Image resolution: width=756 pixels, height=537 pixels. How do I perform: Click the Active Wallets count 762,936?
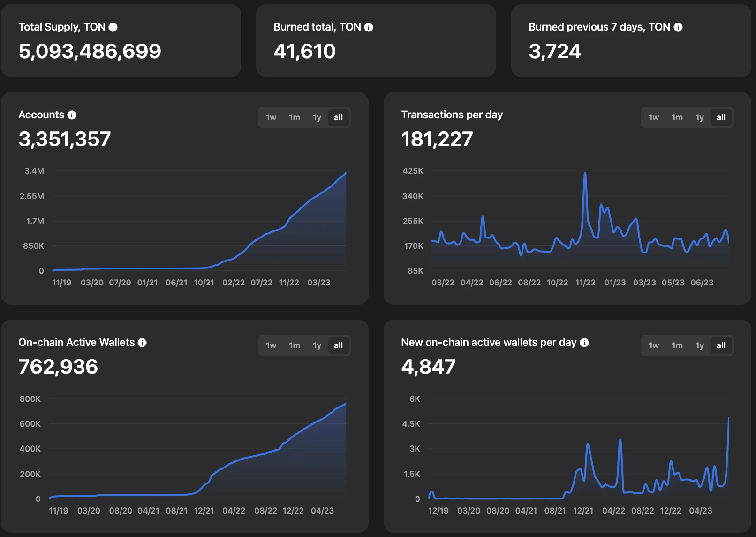(x=59, y=367)
